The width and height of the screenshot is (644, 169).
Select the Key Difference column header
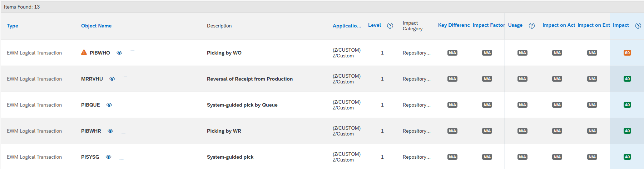coord(454,25)
